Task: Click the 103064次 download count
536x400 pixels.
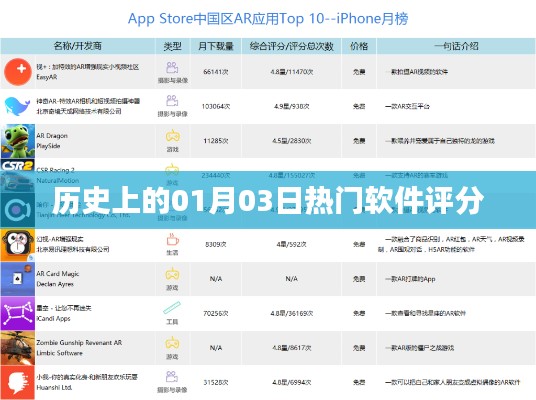Action: [216, 106]
